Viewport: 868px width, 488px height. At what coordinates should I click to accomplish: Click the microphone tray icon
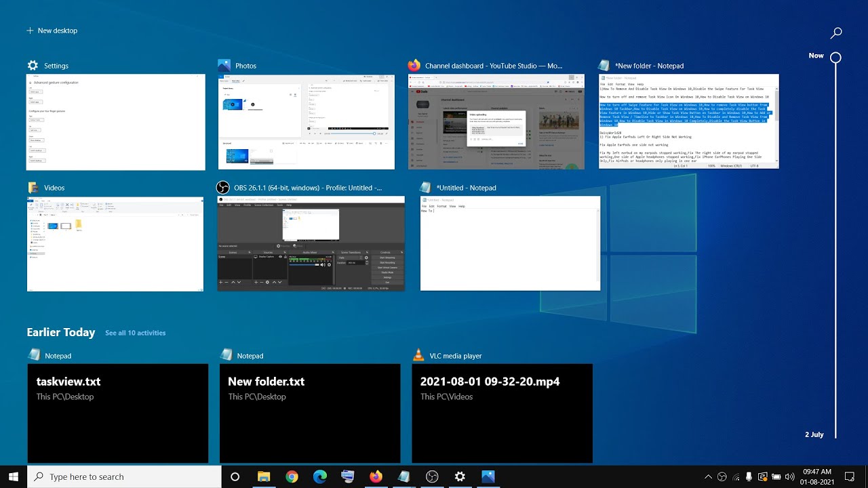(x=749, y=477)
